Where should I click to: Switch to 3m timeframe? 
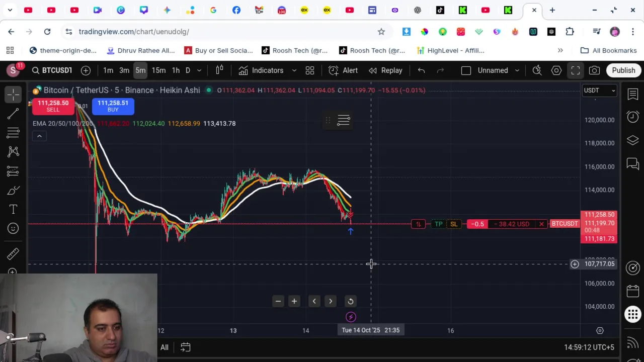[124, 70]
